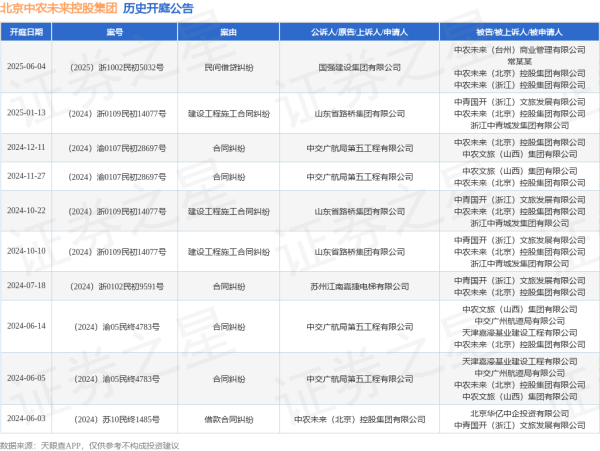
Task: Select 合同纠纷 in the 2024-12-11 row
Action: point(228,148)
